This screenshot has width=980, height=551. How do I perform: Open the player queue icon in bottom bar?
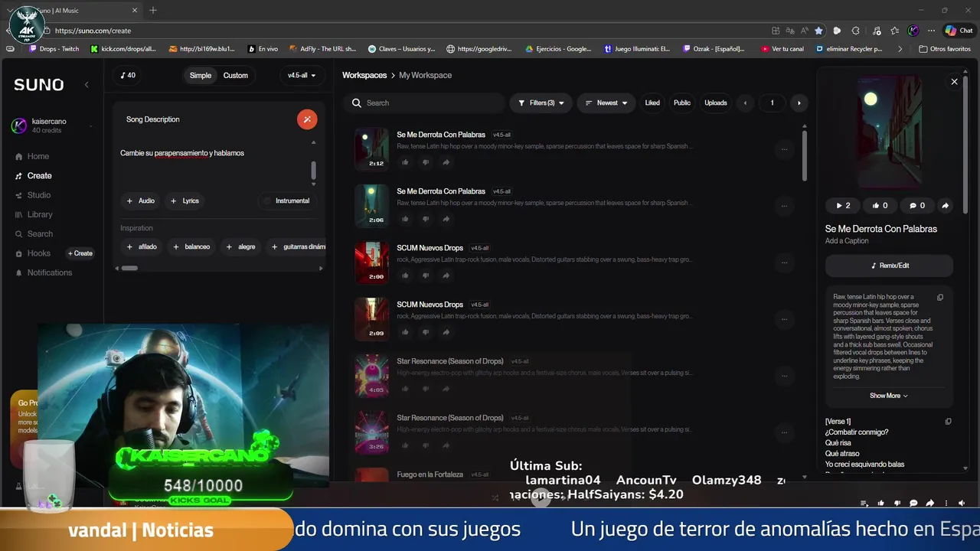864,504
